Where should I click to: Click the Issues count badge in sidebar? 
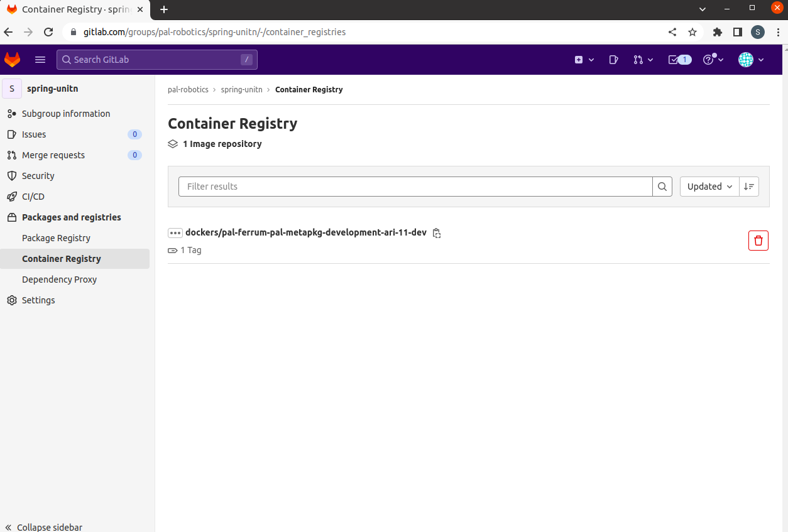[134, 134]
